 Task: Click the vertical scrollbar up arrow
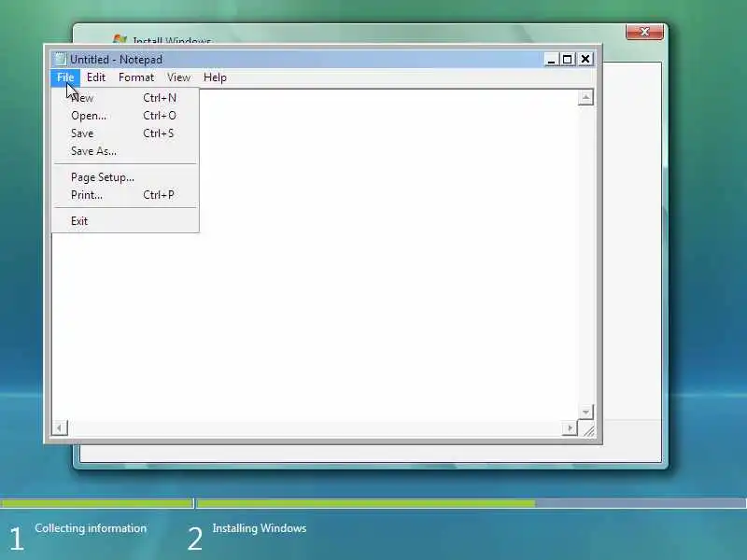click(x=585, y=98)
